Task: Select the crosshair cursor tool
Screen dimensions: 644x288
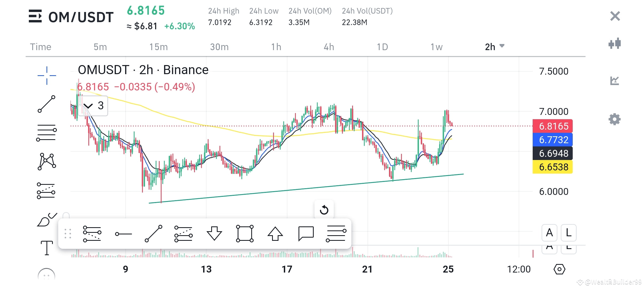Action: pyautogui.click(x=46, y=75)
